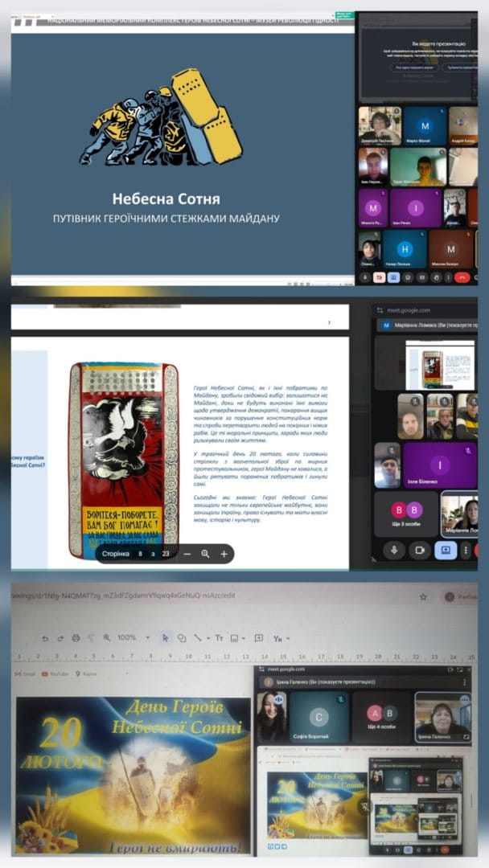489x868 pixels.
Task: Open the Ще 4 особи tile
Action: point(382,718)
